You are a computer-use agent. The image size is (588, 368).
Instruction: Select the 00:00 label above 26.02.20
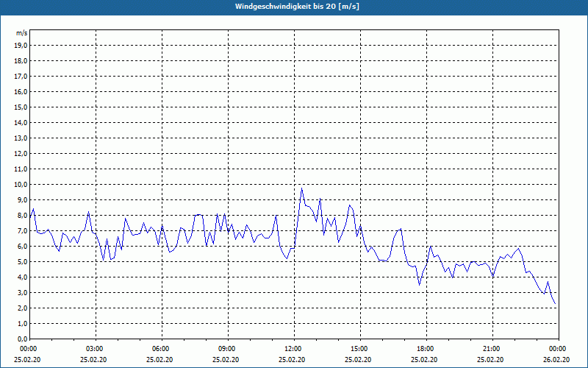[557, 349]
